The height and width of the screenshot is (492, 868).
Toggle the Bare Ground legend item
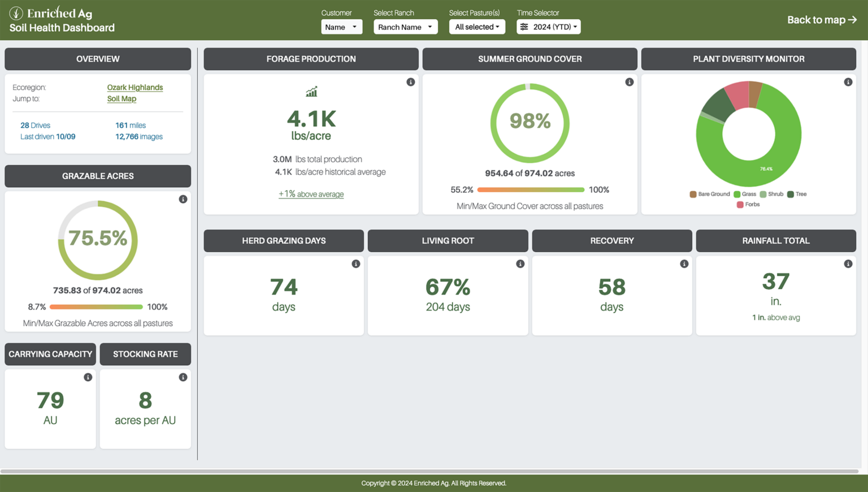tap(709, 194)
